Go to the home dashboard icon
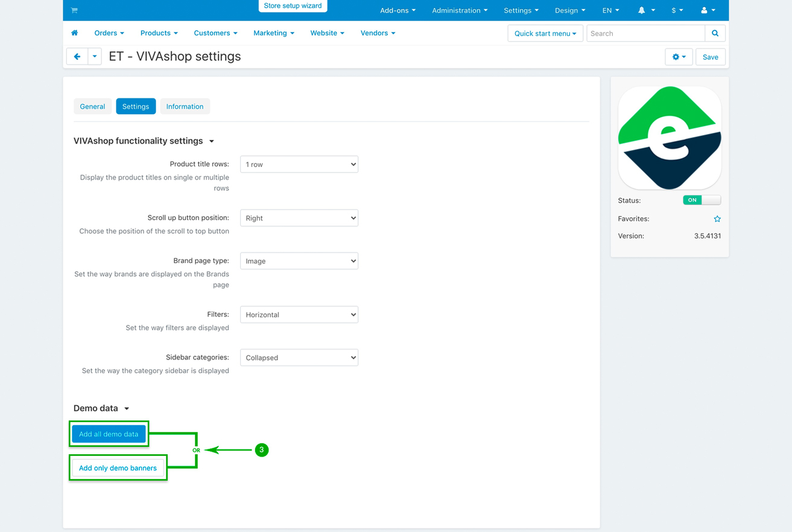The width and height of the screenshot is (792, 532). [75, 33]
